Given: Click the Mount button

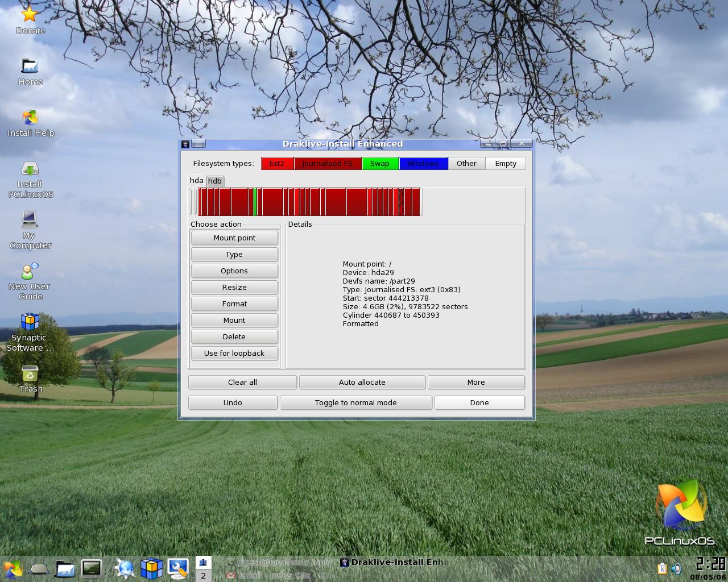Looking at the screenshot, I should [x=234, y=321].
